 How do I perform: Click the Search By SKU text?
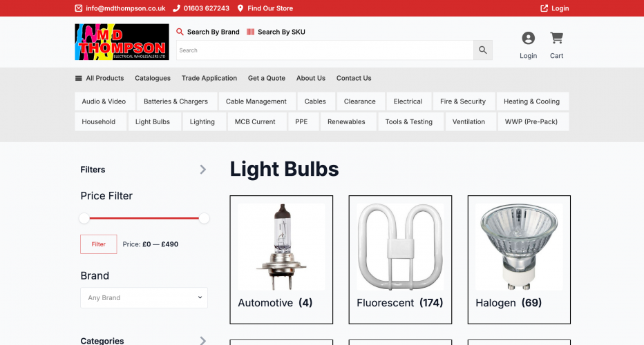[x=281, y=32]
